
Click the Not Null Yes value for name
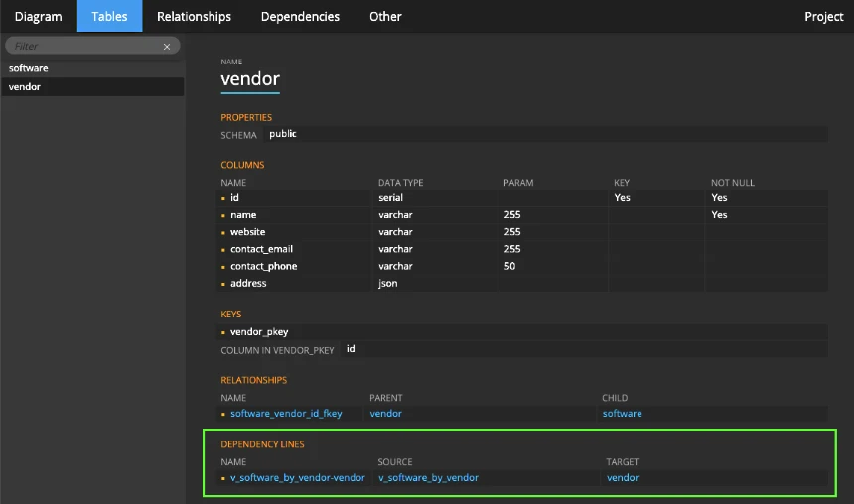[719, 215]
